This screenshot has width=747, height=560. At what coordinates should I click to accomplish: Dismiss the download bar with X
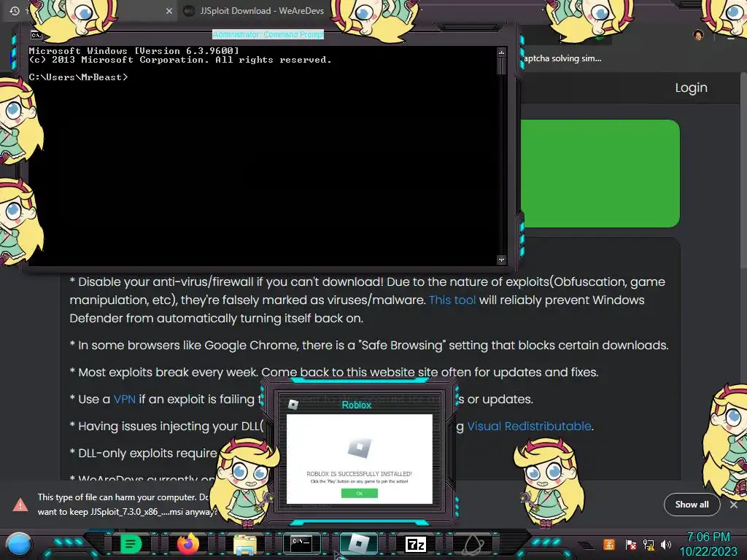[734, 505]
